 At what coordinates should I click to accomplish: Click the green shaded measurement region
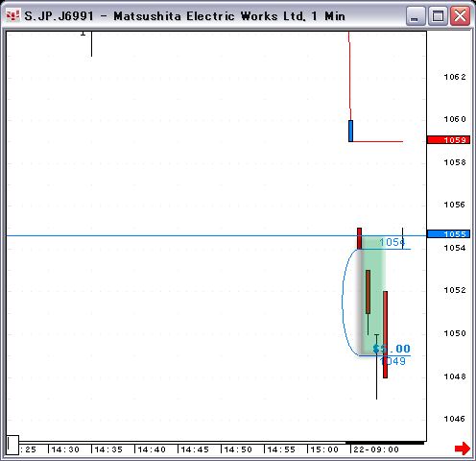tap(373, 295)
